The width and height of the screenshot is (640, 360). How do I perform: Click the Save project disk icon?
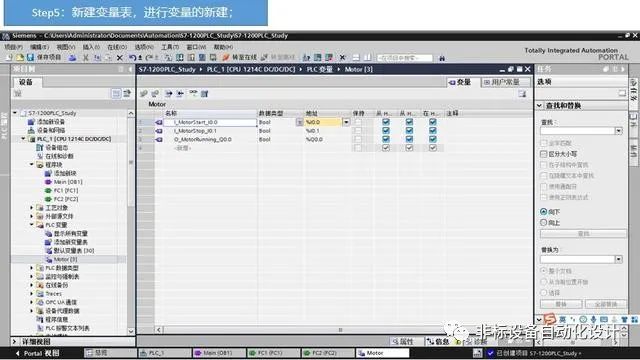click(30, 58)
